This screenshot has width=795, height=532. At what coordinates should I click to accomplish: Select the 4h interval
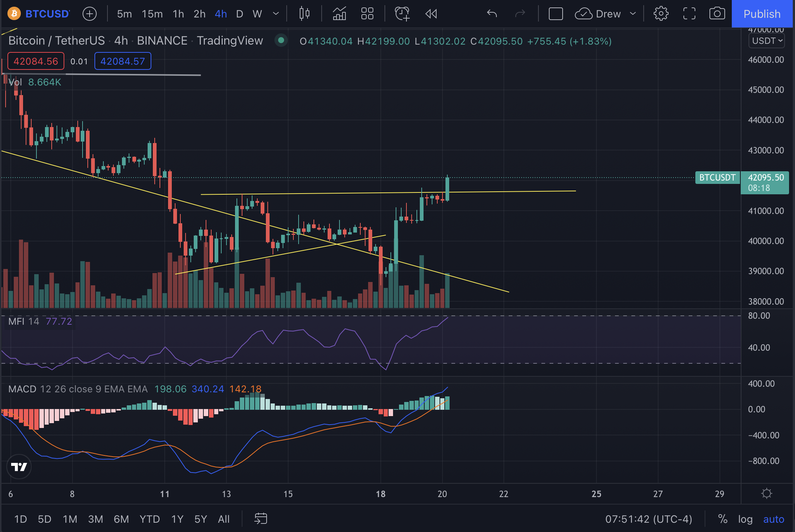pos(221,14)
